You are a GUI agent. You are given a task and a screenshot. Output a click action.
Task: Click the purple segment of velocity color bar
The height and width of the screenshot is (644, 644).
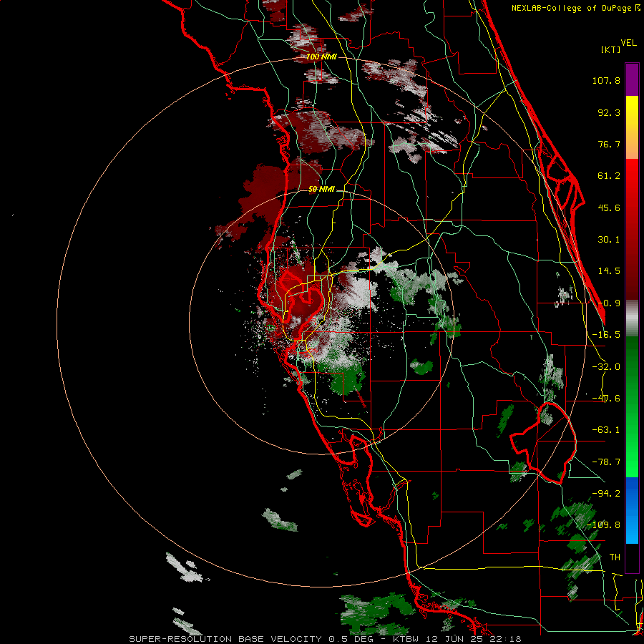632,79
